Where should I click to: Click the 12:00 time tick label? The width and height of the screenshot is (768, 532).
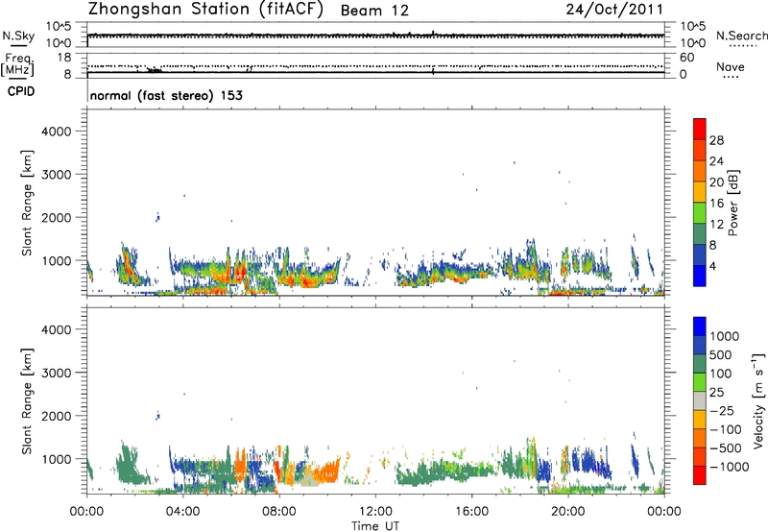click(x=375, y=512)
